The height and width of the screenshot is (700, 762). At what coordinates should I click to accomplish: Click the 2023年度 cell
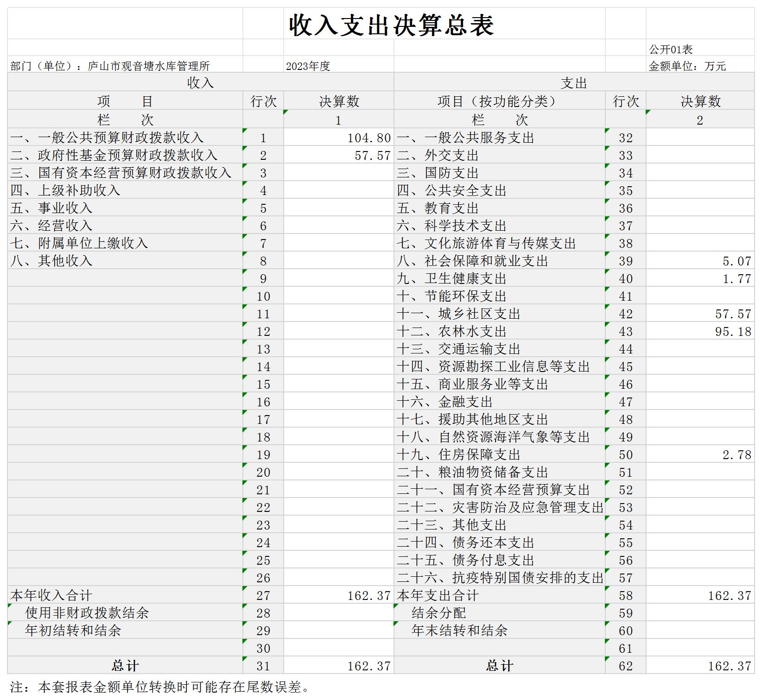tap(308, 66)
